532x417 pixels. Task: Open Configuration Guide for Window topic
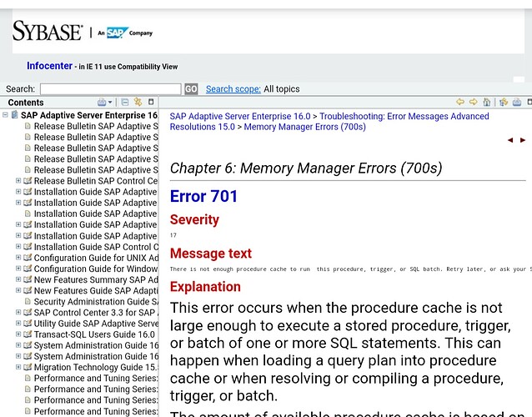96,269
